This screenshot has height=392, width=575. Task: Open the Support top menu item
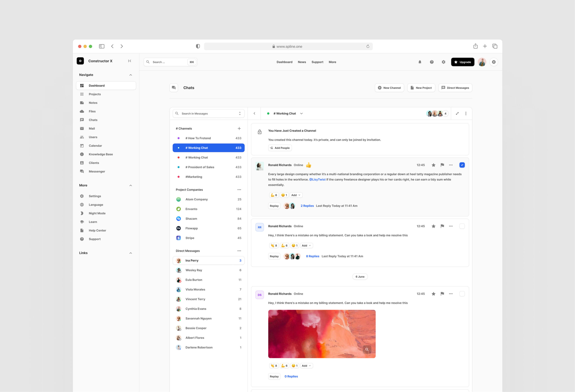point(317,62)
